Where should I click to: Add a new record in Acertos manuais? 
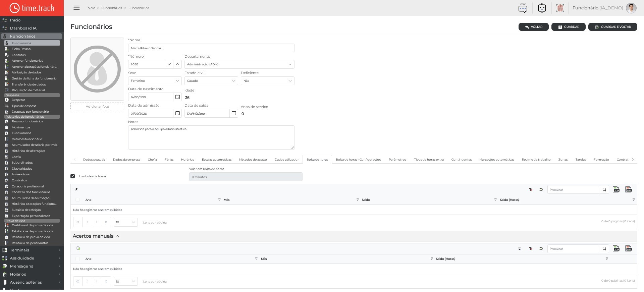[78, 248]
